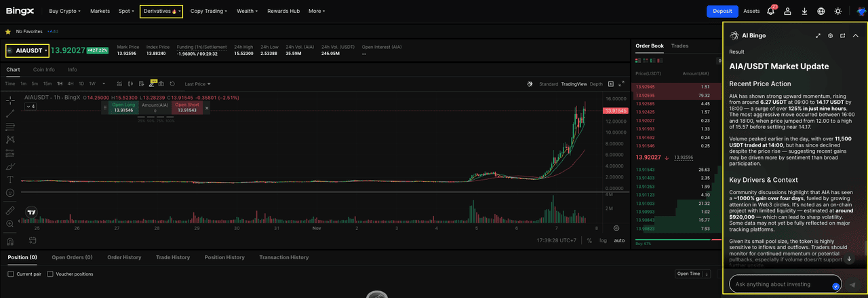Open the notifications bell
This screenshot has width=868, height=298.
(x=771, y=12)
